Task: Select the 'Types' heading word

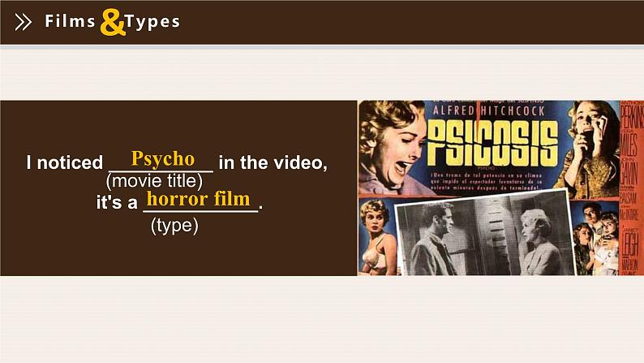Action: coord(152,22)
